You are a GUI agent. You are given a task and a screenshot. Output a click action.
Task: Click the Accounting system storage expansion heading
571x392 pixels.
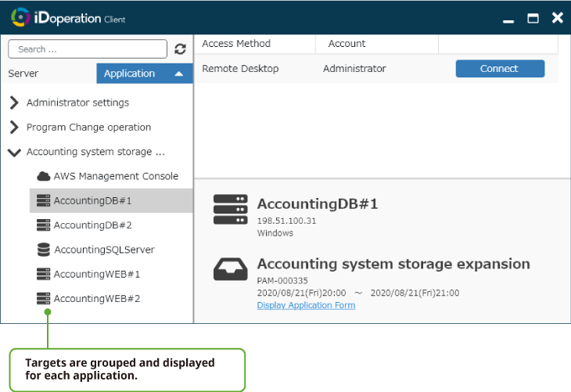393,264
